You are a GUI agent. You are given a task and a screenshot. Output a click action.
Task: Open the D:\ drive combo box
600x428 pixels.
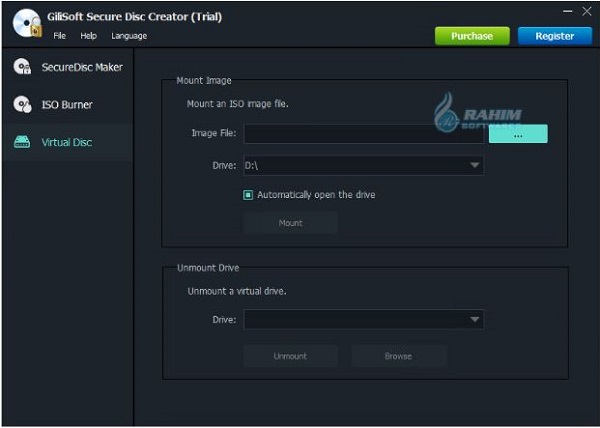(x=364, y=165)
